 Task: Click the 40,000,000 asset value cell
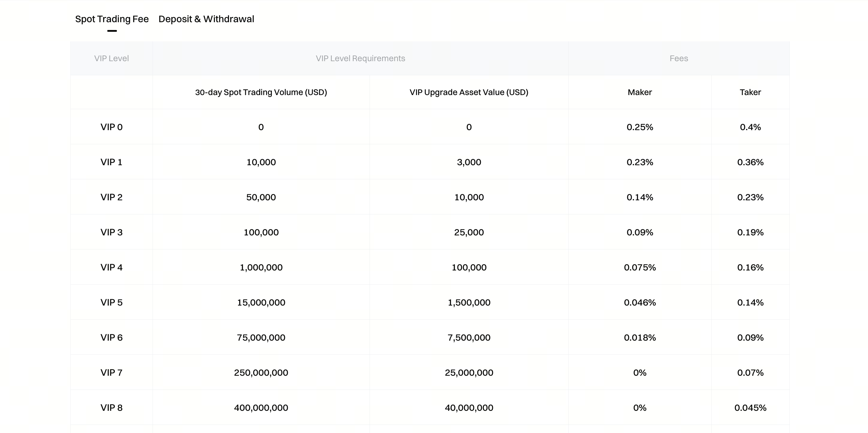(469, 408)
